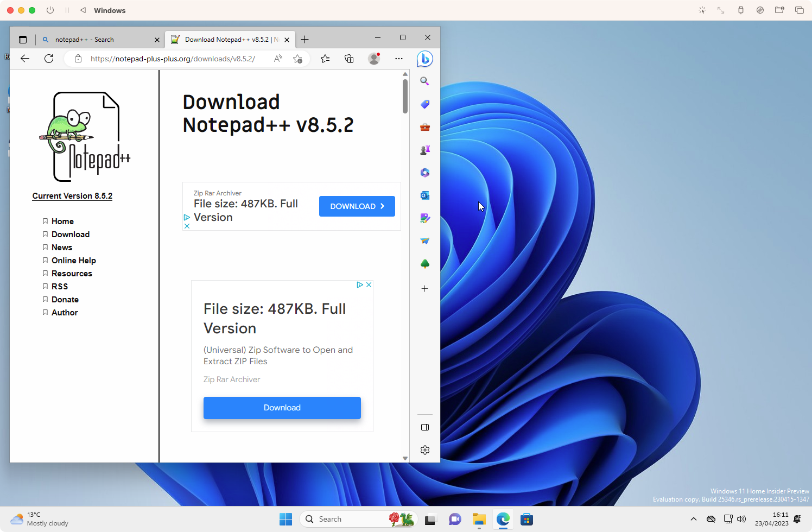Open the Games chess icon in sidebar
This screenshot has width=812, height=532.
425,150
